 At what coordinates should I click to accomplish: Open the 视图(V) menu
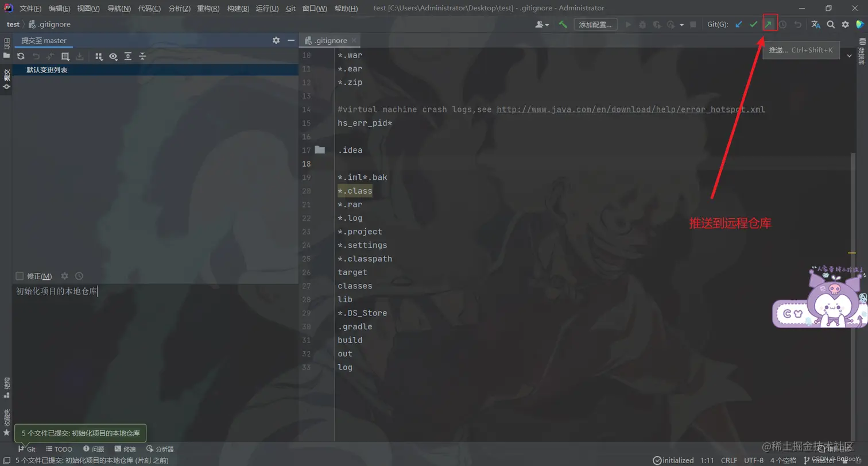pyautogui.click(x=88, y=9)
